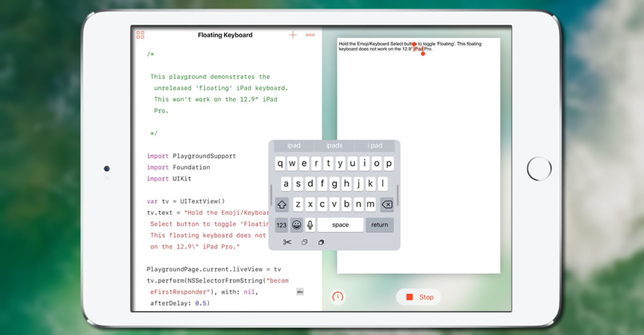
Task: Open the playgrounds grid browser icon
Action: pyautogui.click(x=140, y=35)
